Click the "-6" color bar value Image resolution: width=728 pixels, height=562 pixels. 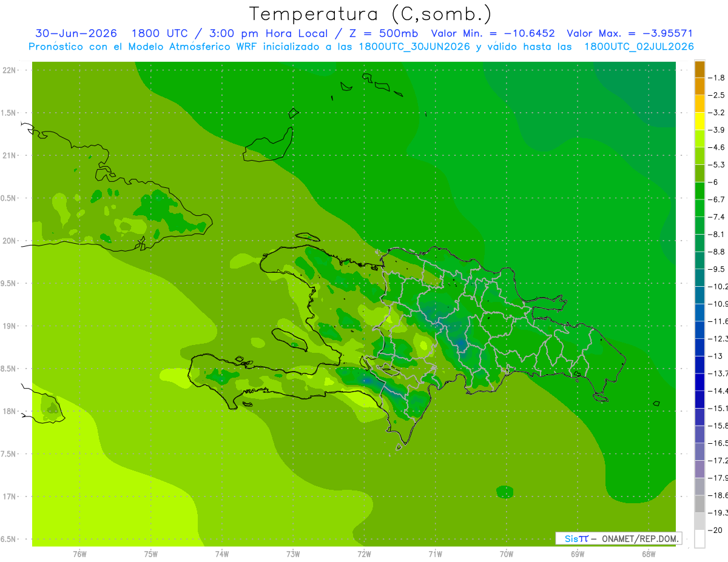tap(714, 182)
